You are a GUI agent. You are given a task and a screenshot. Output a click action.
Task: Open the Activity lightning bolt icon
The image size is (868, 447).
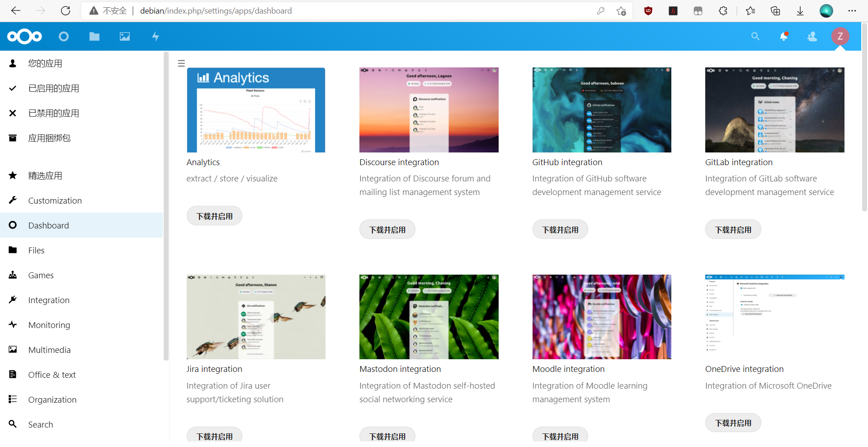(x=156, y=36)
